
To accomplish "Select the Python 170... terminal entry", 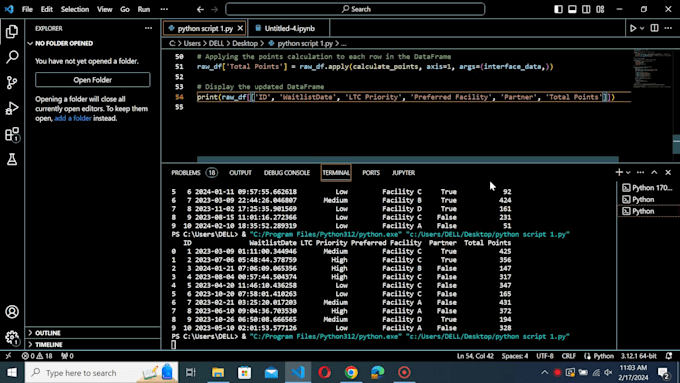I will tap(648, 187).
